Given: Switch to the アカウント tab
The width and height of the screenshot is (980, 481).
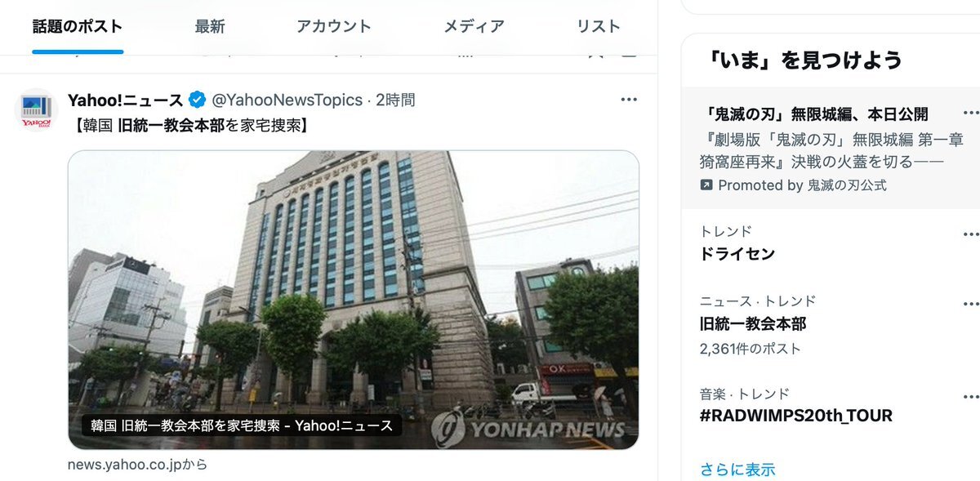Looking at the screenshot, I should pos(334,26).
